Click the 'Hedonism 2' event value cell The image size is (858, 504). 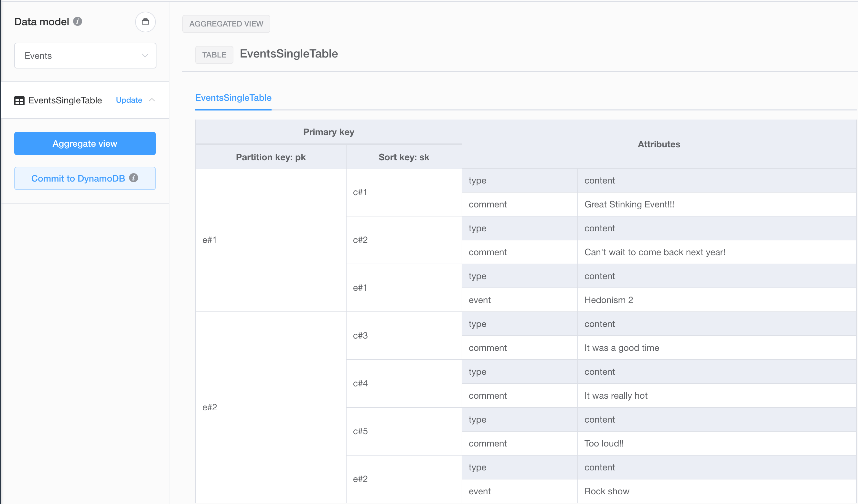pyautogui.click(x=608, y=300)
